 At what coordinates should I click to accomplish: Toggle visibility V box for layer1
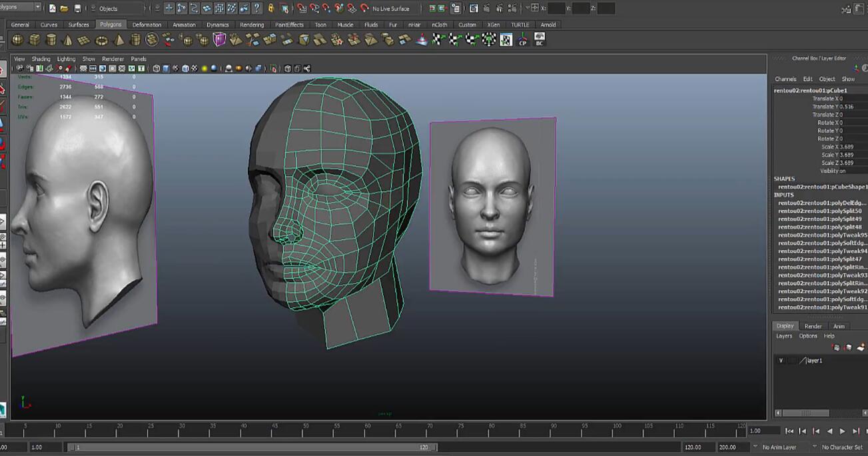point(781,361)
